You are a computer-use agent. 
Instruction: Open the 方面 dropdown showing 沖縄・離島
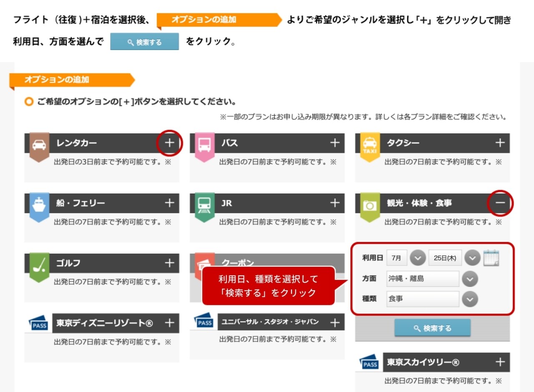[x=470, y=279]
